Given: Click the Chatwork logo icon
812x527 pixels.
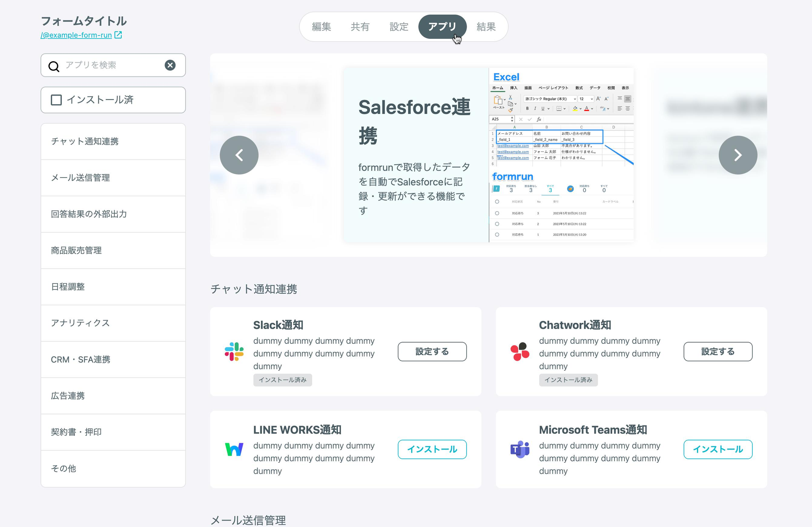Looking at the screenshot, I should (x=520, y=352).
